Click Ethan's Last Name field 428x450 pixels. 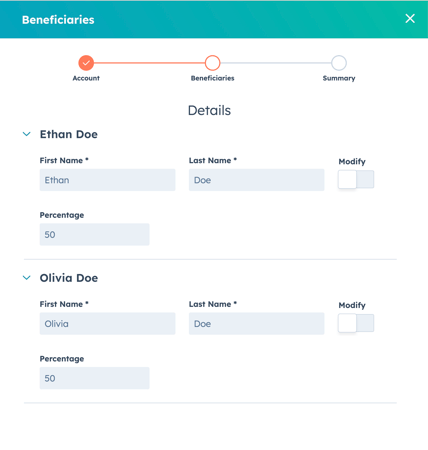[x=256, y=180]
